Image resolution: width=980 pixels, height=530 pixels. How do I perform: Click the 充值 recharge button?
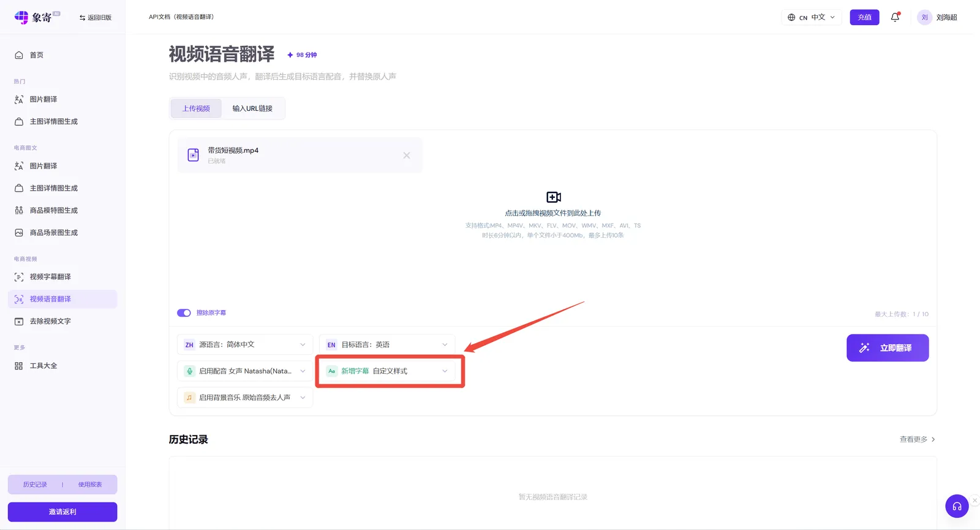click(x=864, y=17)
